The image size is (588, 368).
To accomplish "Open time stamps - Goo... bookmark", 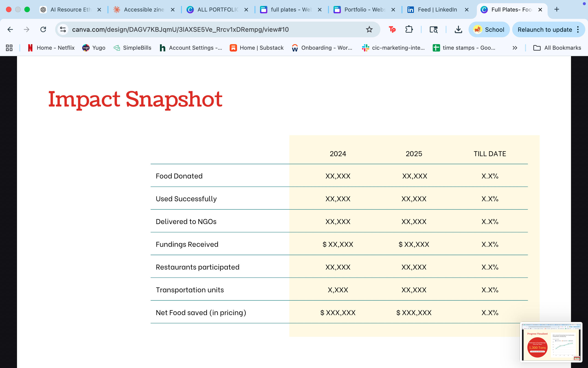I will click(464, 48).
